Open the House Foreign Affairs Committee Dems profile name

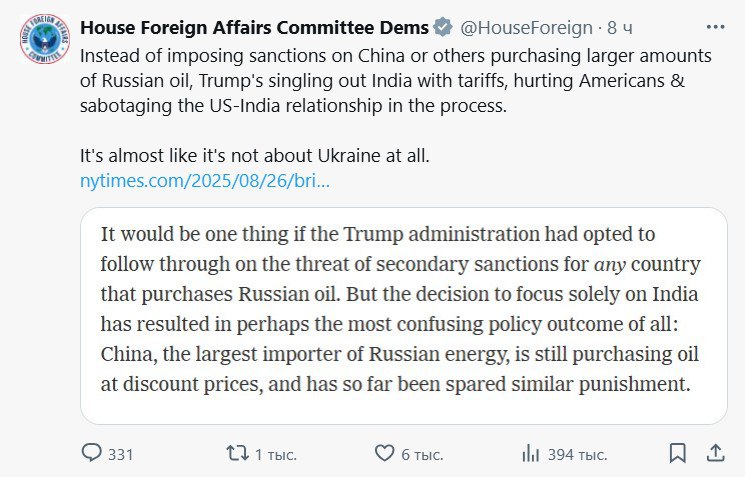pyautogui.click(x=254, y=28)
